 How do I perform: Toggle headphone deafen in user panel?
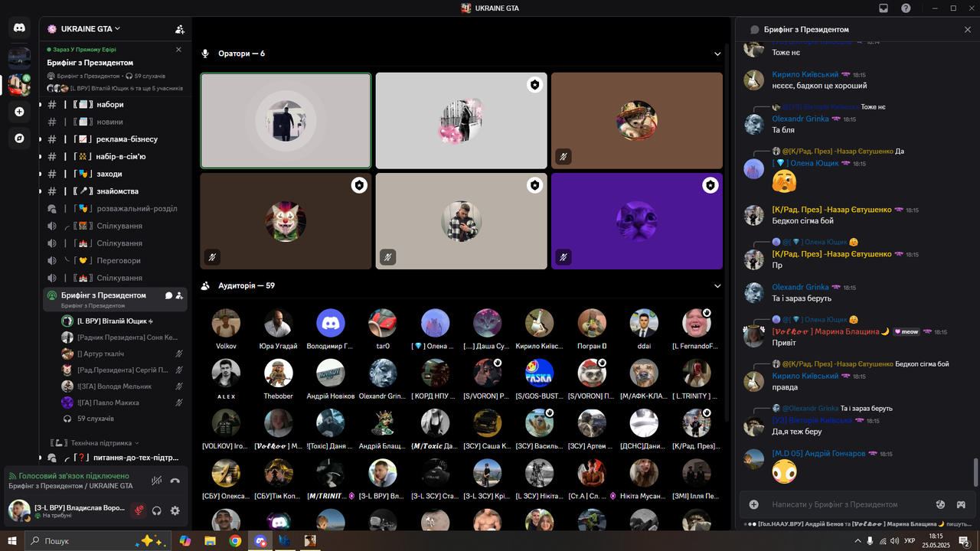tap(157, 510)
